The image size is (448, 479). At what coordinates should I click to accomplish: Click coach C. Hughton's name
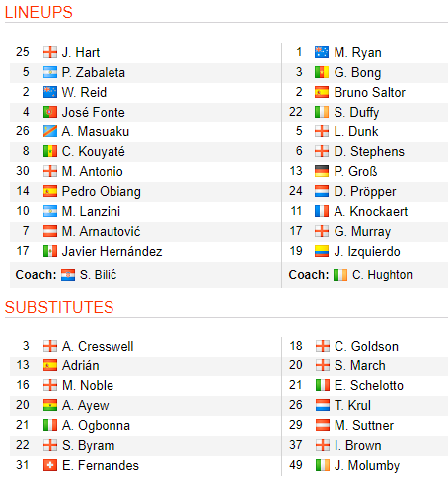(x=382, y=275)
